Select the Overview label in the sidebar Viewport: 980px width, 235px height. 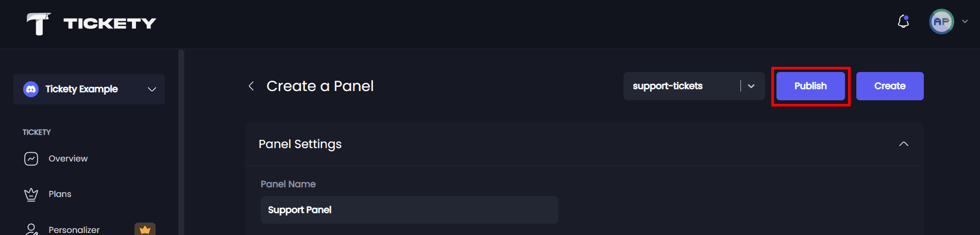point(68,159)
